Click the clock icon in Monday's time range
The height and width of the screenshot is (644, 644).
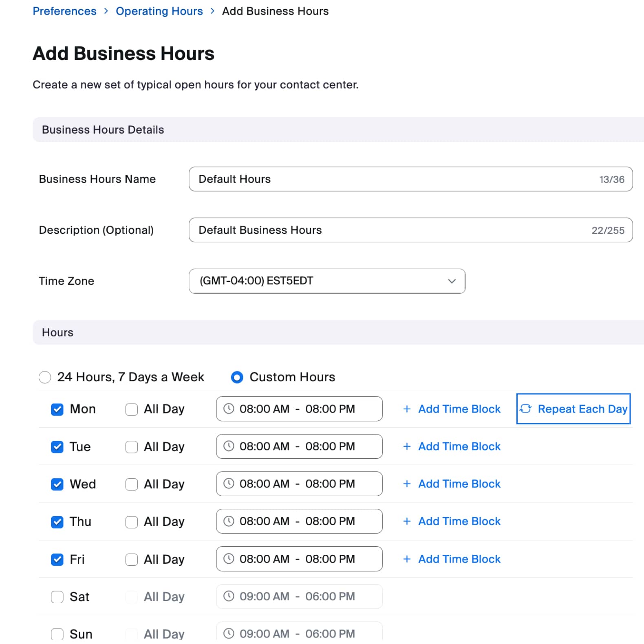[x=229, y=409]
